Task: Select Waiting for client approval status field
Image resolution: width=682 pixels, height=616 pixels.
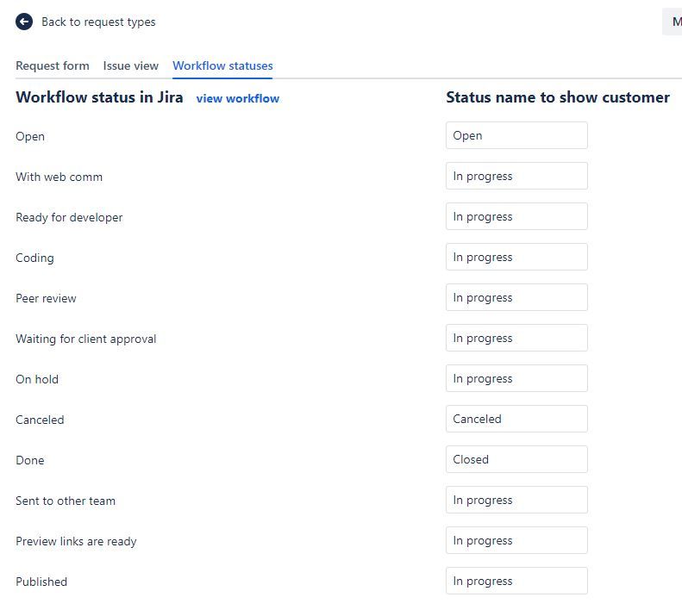Action: (x=516, y=338)
